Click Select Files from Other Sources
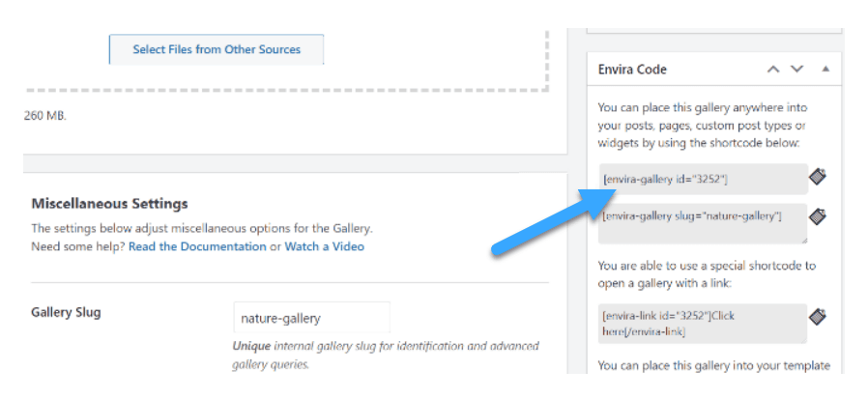The image size is (868, 399). coord(217,49)
